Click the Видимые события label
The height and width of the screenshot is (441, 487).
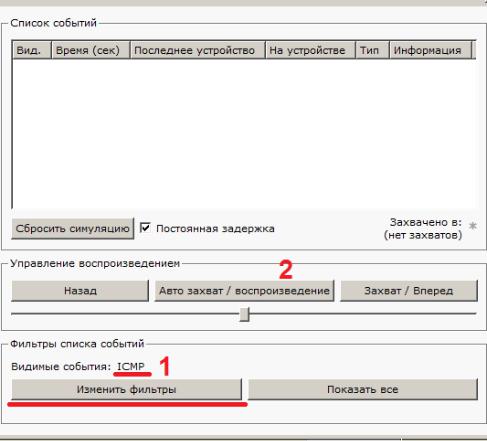61,367
